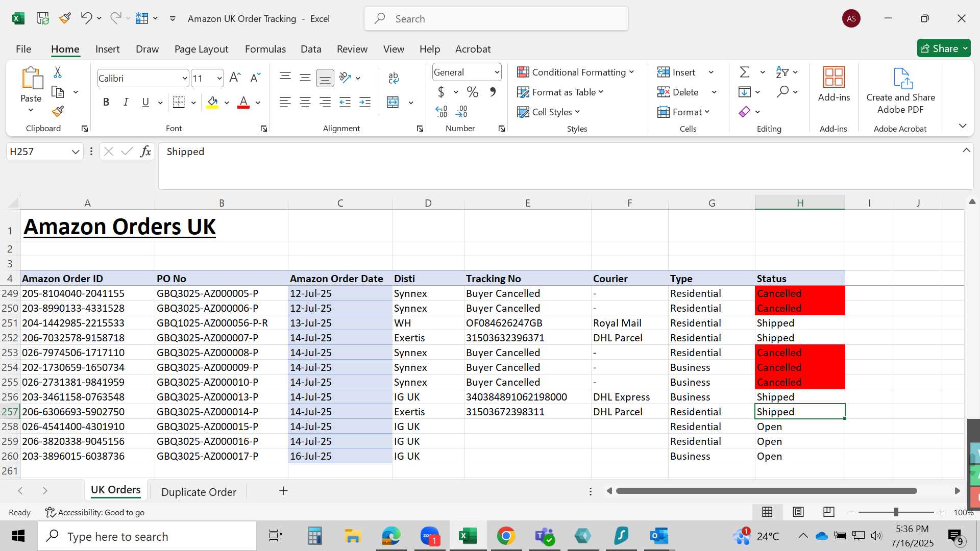The height and width of the screenshot is (551, 980).
Task: Open the General number format dropdown
Action: tap(497, 72)
